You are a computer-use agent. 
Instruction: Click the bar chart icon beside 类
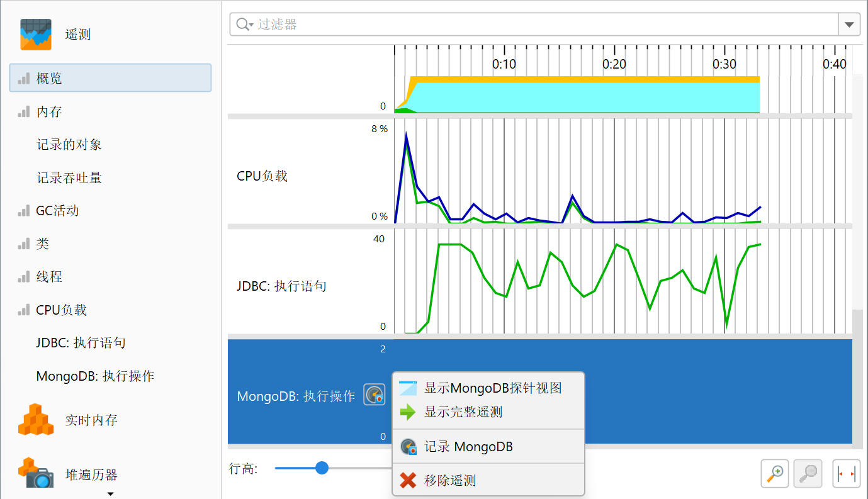[x=24, y=244]
